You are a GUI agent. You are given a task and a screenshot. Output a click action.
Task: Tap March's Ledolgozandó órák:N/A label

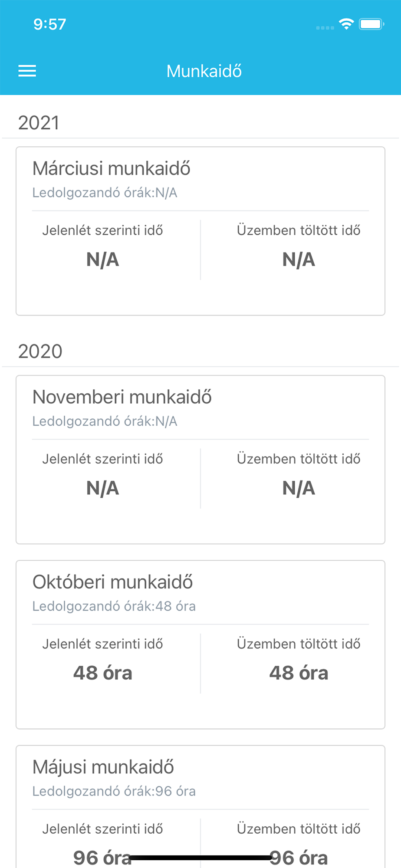click(105, 193)
